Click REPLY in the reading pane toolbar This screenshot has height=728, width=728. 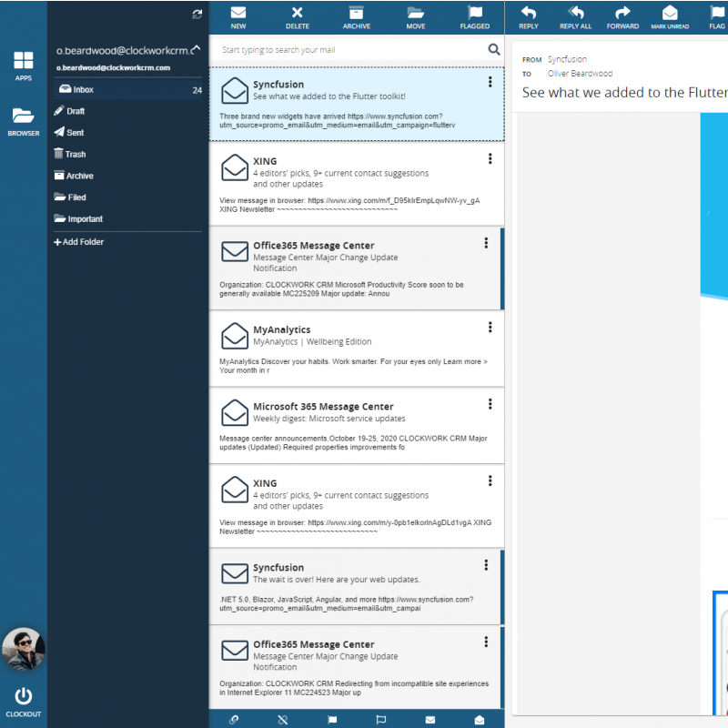coord(529,17)
